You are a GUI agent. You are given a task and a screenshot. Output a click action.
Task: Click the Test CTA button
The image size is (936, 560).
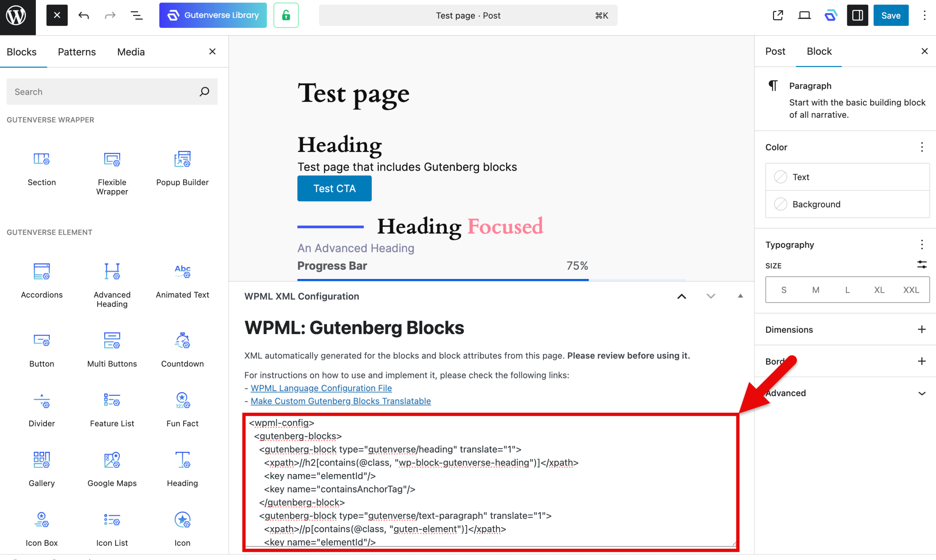(x=335, y=188)
